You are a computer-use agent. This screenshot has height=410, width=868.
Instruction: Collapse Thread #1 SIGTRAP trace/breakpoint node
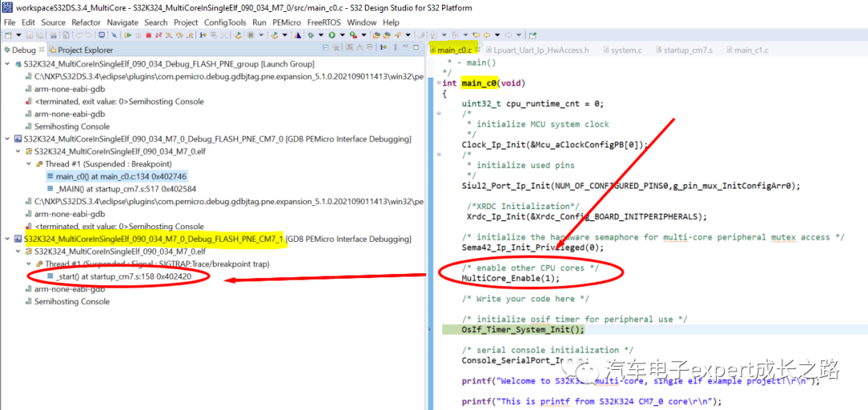29,264
